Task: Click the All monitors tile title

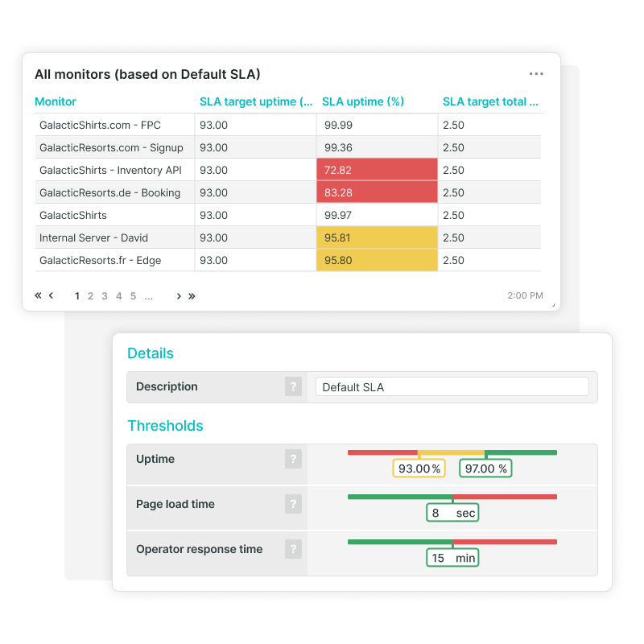Action: [147, 74]
